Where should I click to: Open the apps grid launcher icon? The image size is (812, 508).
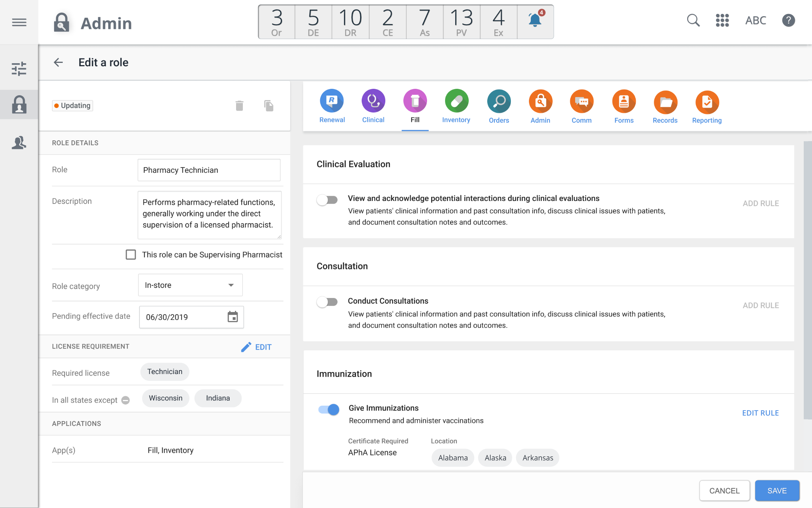(722, 20)
